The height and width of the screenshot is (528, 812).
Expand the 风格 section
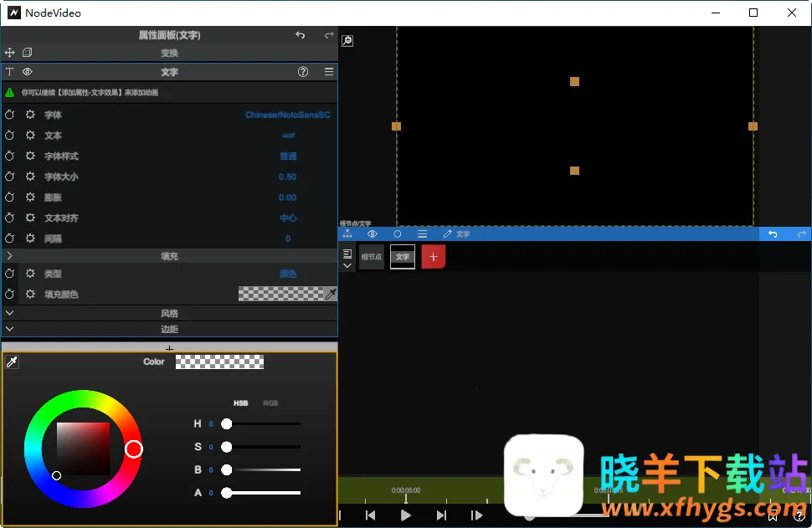(x=9, y=313)
